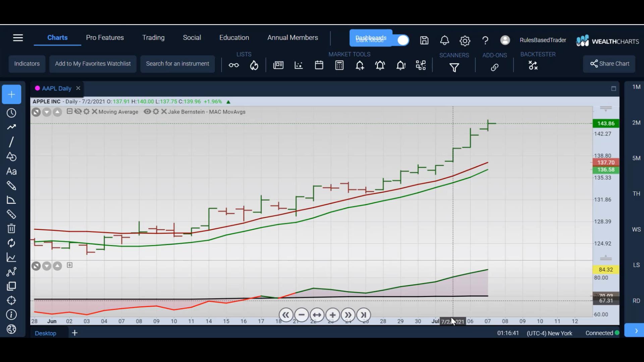The image size is (644, 362).
Task: Open the Trading menu
Action: tap(153, 38)
